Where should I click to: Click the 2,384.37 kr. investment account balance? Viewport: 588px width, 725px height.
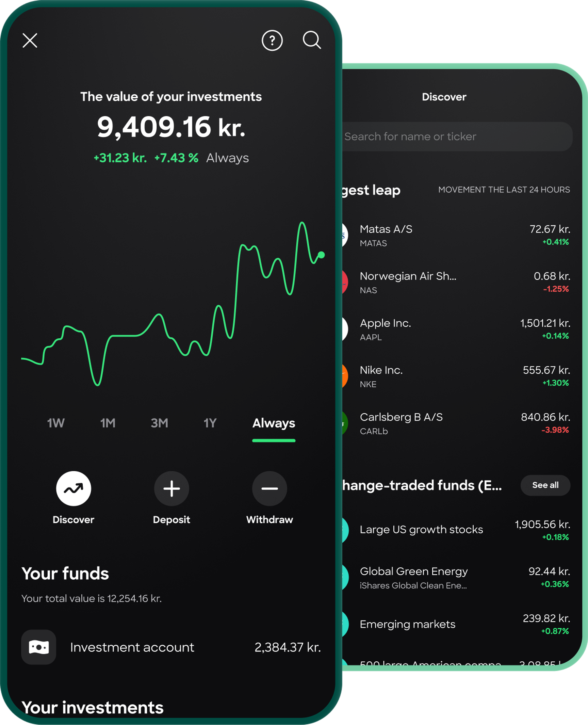288,647
